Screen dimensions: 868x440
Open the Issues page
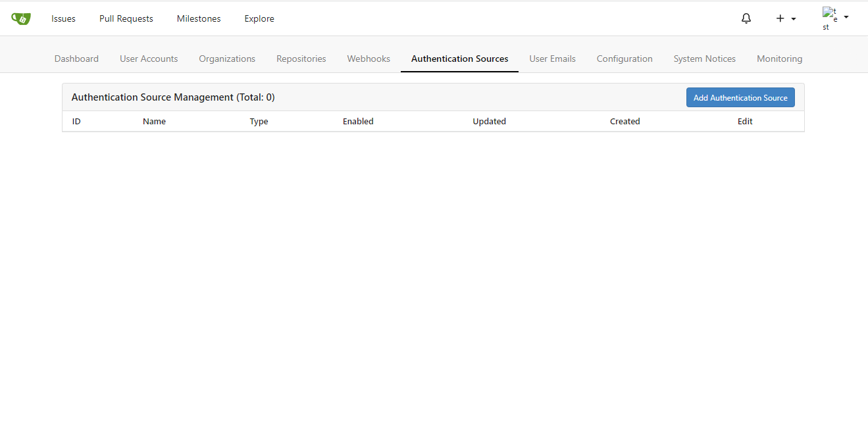pos(63,18)
